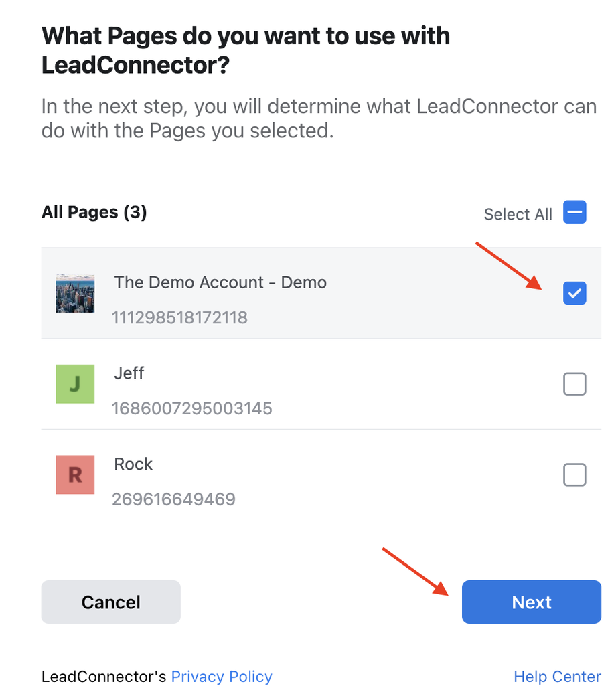Click Jeff's green J avatar icon
This screenshot has height=694, width=616.
click(x=75, y=384)
